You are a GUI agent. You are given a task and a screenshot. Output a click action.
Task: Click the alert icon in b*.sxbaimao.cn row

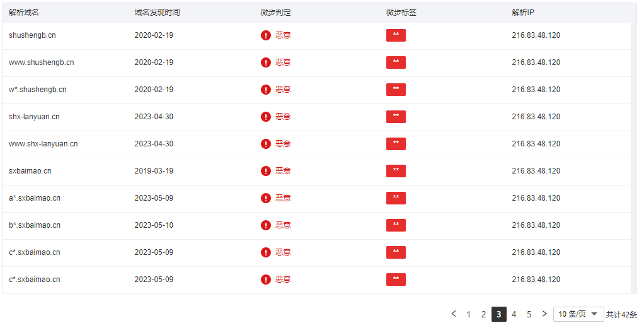pyautogui.click(x=266, y=225)
